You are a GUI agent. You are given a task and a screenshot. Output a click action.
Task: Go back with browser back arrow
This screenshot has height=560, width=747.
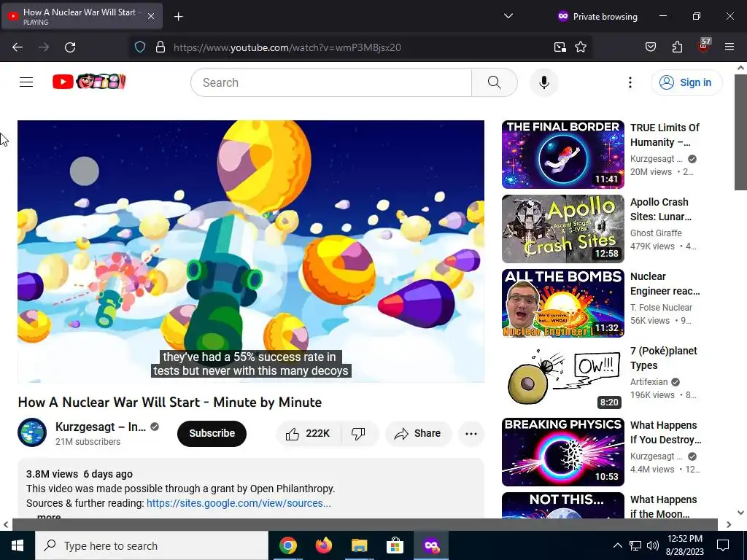[18, 47]
